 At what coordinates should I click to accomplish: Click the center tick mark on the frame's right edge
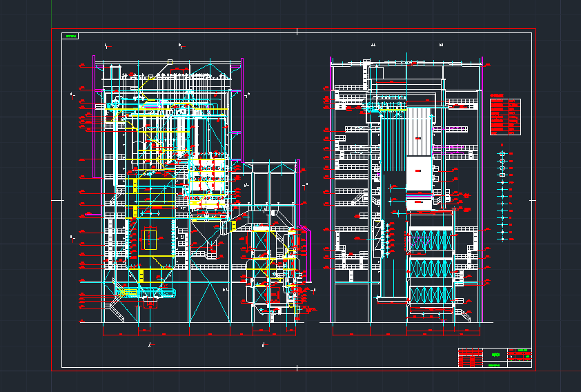click(x=533, y=200)
